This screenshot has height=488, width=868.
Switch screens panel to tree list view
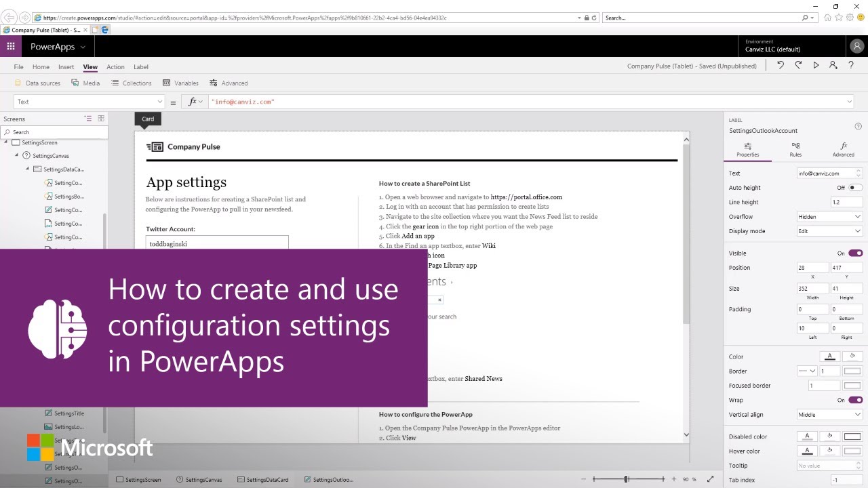coord(87,118)
